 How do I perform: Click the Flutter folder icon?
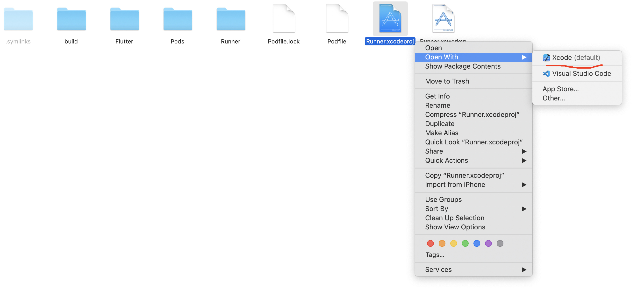coord(124,19)
